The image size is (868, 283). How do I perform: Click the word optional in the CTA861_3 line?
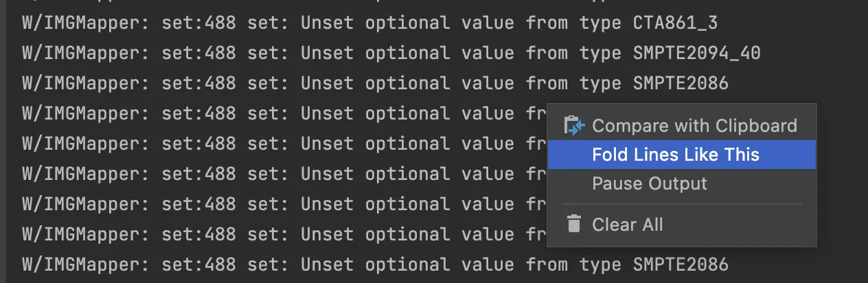tap(407, 23)
